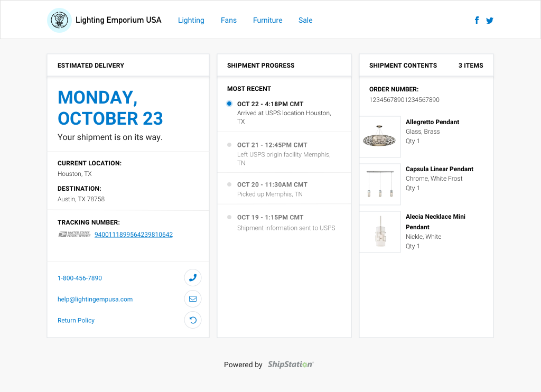The width and height of the screenshot is (541, 392).
Task: Click the Allegretto Pendant product thumbnail
Action: 380,137
